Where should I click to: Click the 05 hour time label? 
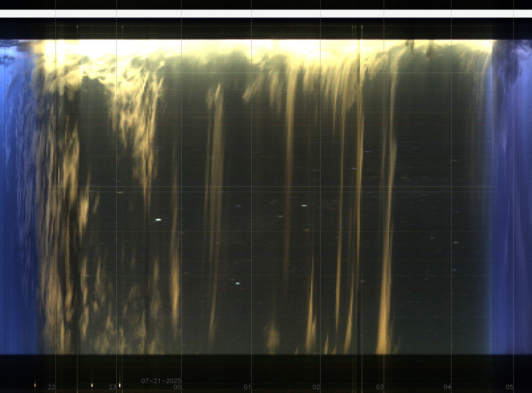coord(509,387)
